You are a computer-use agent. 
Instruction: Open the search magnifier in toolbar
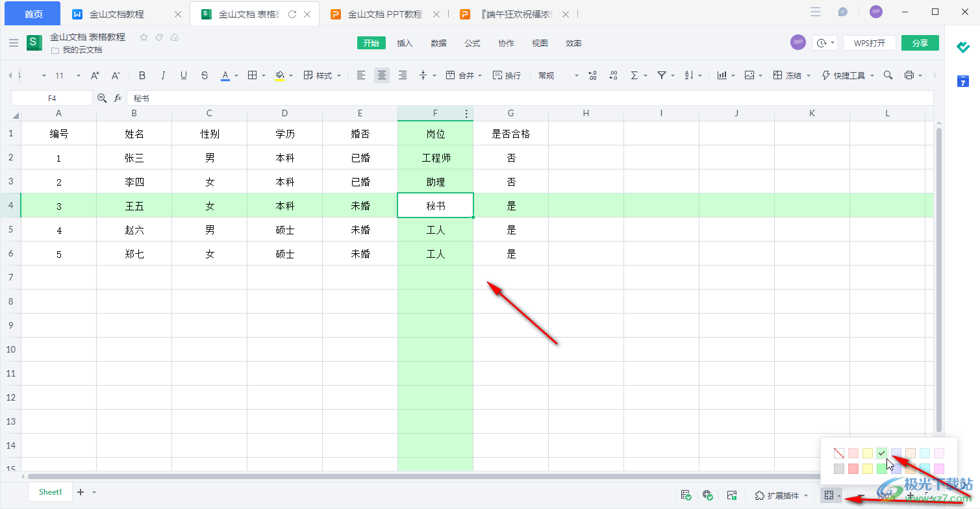888,75
